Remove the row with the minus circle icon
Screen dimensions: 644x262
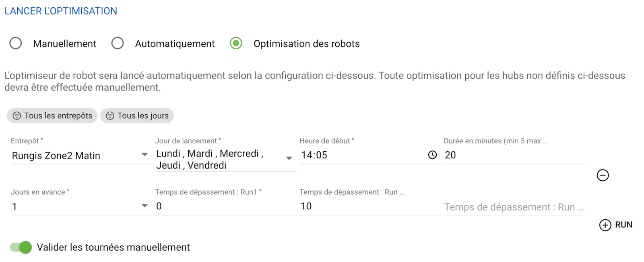pyautogui.click(x=603, y=175)
